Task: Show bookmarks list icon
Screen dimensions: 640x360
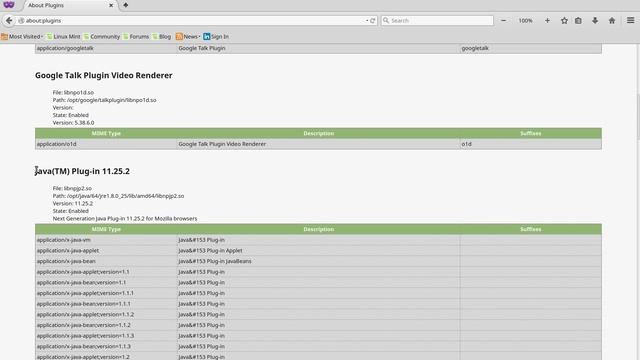Action: click(x=578, y=20)
